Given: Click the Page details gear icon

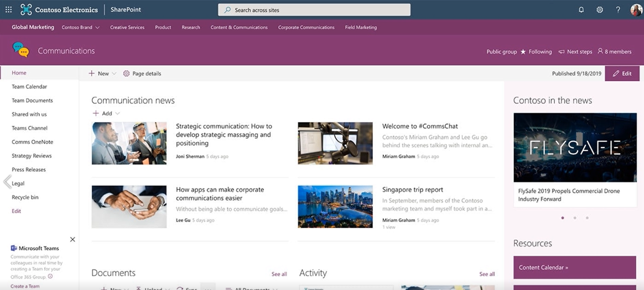Looking at the screenshot, I should (126, 73).
